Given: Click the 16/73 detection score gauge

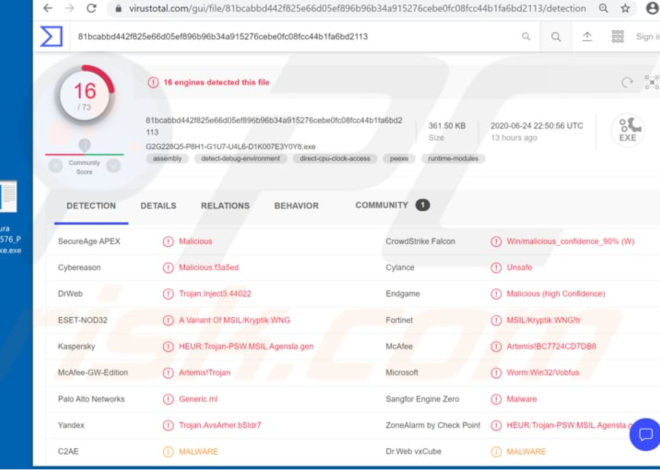Looking at the screenshot, I should pyautogui.click(x=85, y=95).
